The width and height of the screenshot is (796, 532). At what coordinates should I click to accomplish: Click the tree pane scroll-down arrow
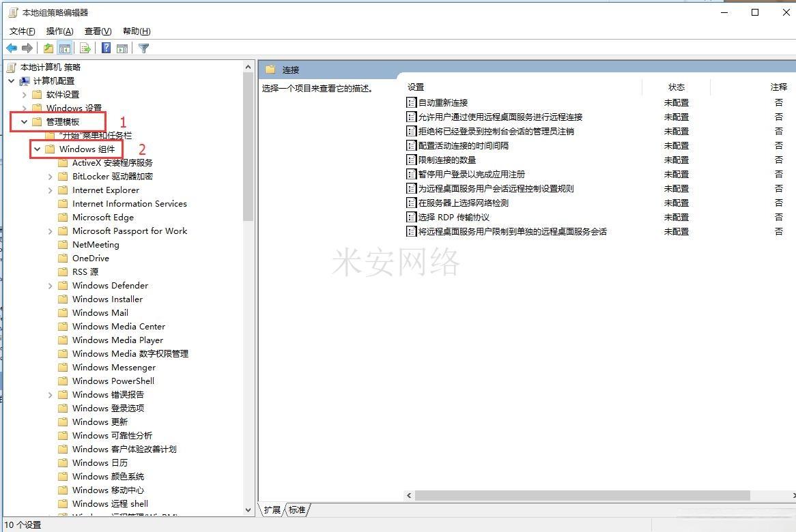pyautogui.click(x=248, y=510)
